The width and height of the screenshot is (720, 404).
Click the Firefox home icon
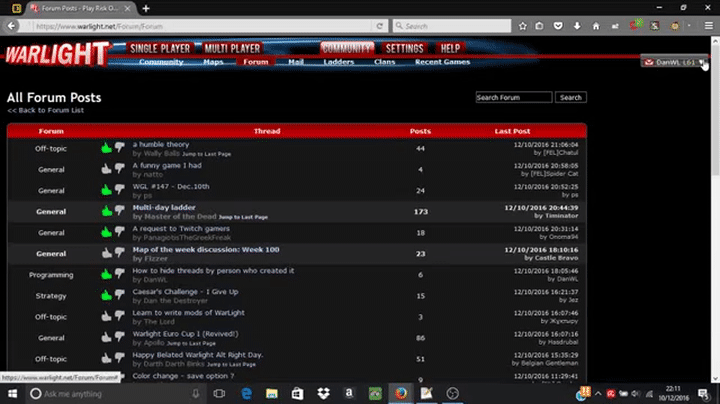(595, 27)
